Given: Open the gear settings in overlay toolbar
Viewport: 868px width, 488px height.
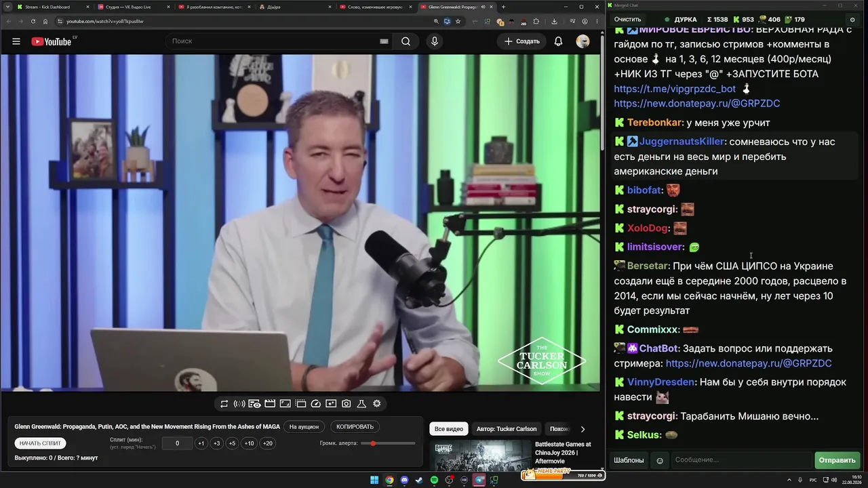Looking at the screenshot, I should [x=377, y=404].
